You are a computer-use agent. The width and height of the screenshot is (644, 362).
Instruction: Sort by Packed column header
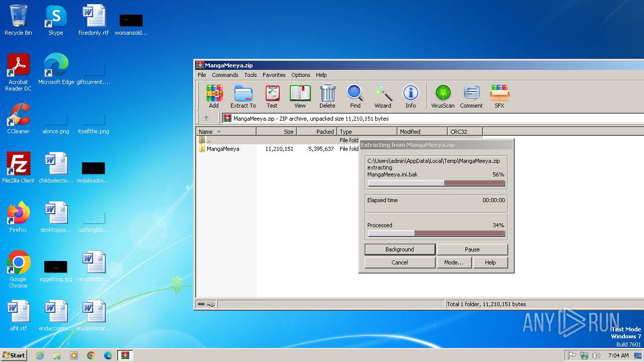[317, 132]
